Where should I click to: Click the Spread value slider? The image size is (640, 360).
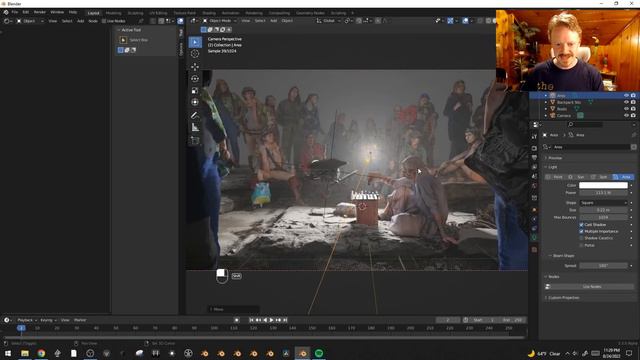point(603,266)
